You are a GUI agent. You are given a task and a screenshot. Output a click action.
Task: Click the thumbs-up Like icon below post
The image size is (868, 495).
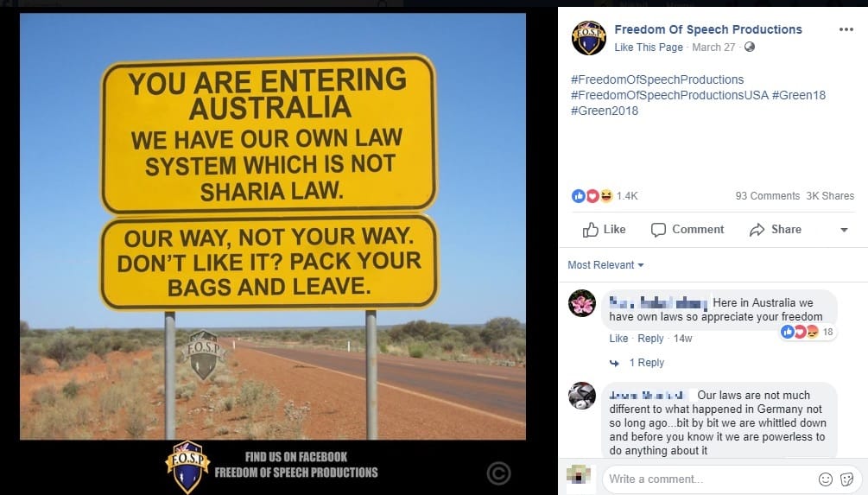coord(590,230)
